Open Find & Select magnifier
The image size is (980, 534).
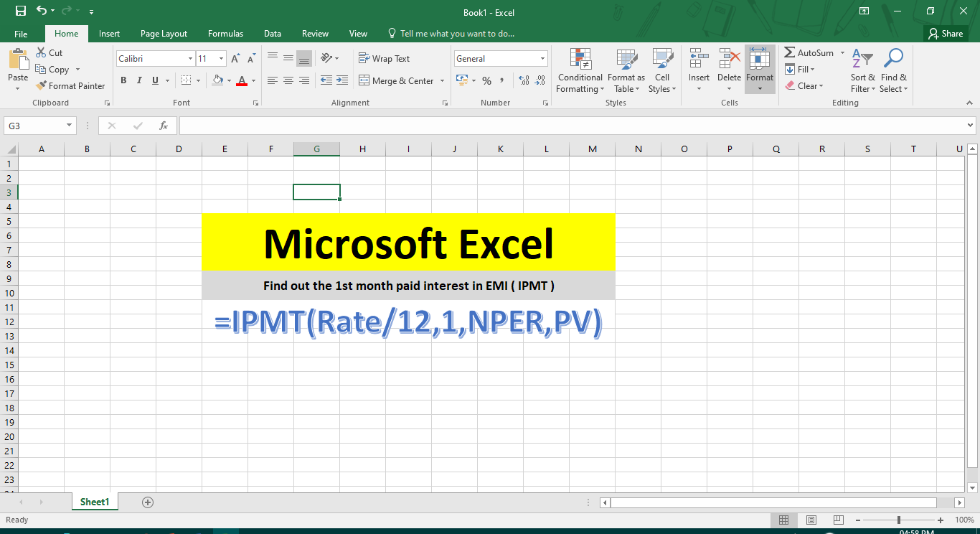coord(894,70)
